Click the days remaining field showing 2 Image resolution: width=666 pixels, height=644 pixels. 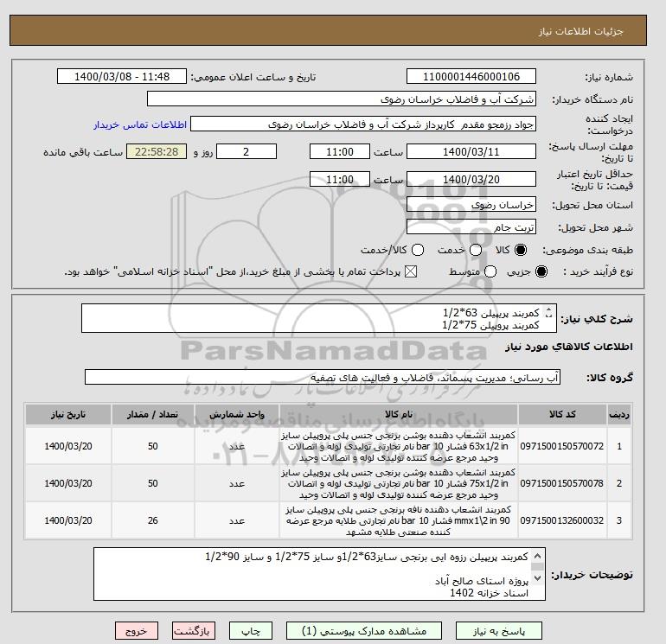(x=247, y=151)
